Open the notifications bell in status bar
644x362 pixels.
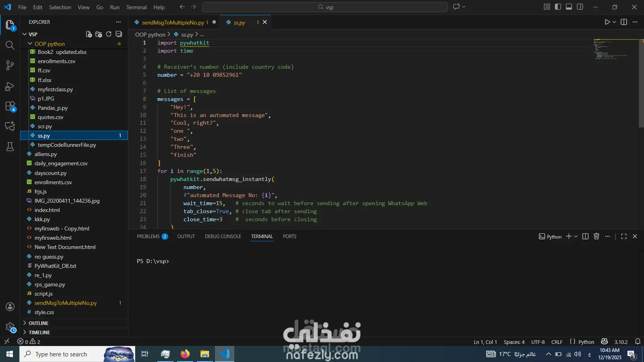(638, 341)
